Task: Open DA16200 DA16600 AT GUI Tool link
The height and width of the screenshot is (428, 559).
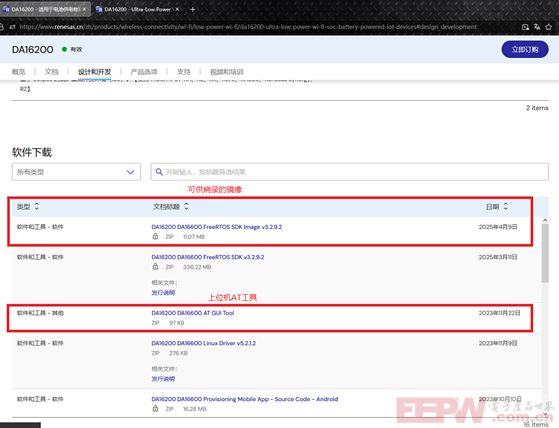Action: 193,313
